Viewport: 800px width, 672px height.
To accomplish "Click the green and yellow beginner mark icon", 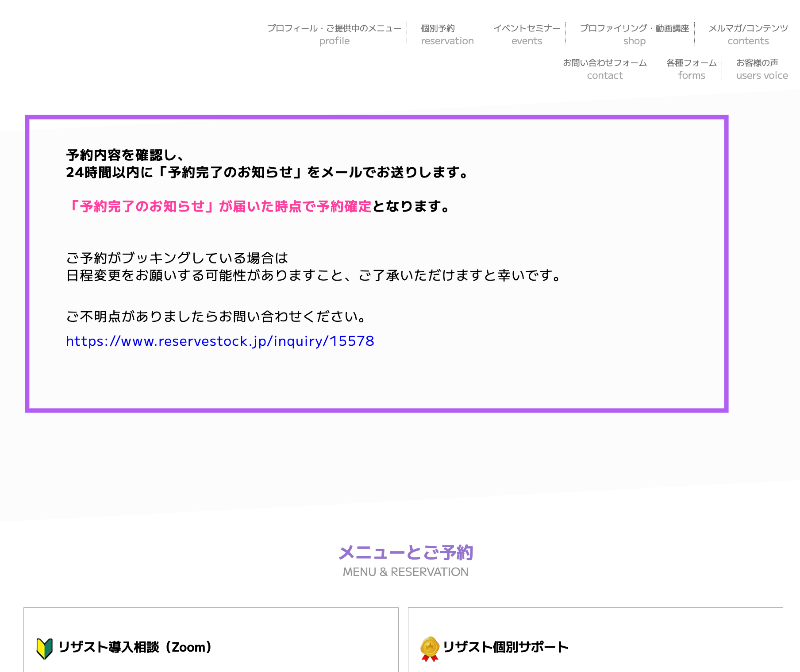I will click(x=44, y=649).
